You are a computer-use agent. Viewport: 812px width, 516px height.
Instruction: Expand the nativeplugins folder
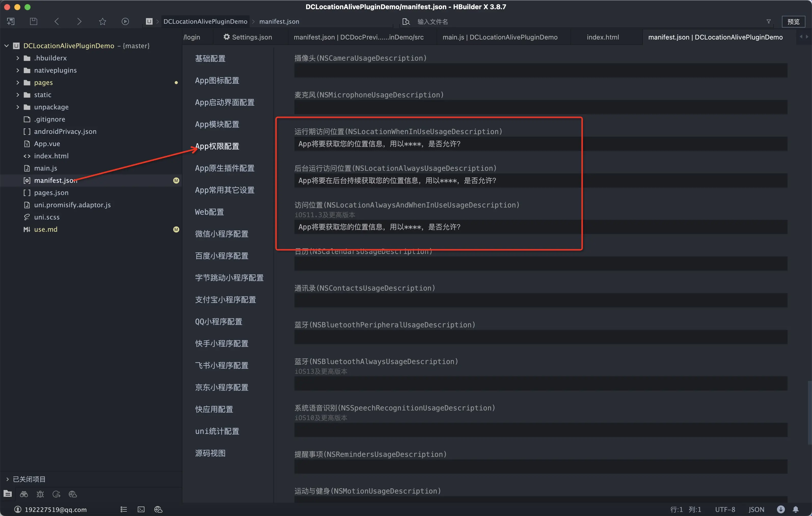tap(18, 70)
